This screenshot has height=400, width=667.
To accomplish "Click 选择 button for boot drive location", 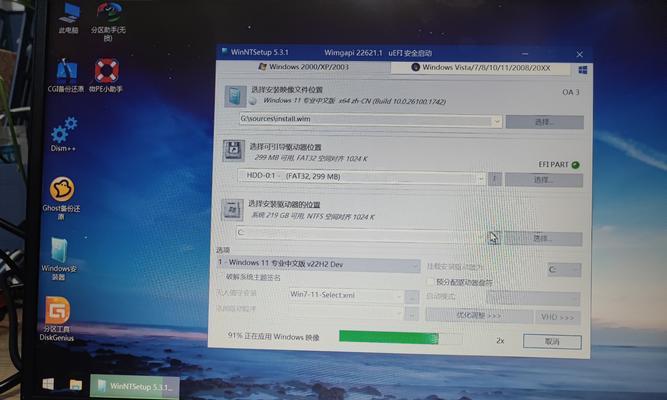I will pos(544,180).
